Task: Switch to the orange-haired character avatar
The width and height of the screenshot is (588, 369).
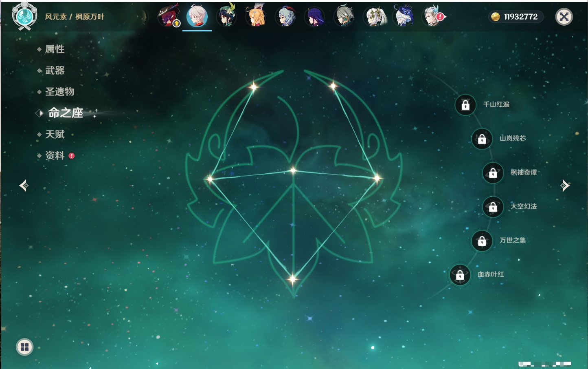Action: coord(256,16)
